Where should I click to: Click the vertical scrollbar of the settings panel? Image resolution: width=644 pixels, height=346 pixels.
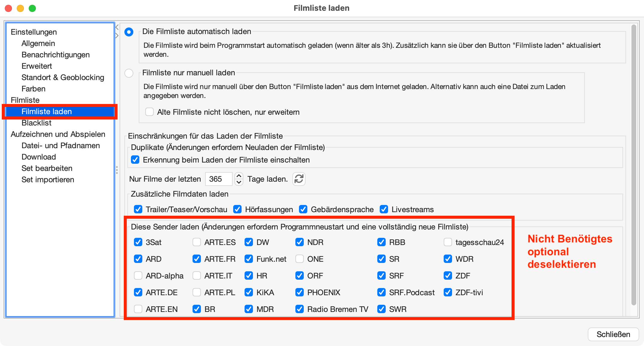point(634,165)
